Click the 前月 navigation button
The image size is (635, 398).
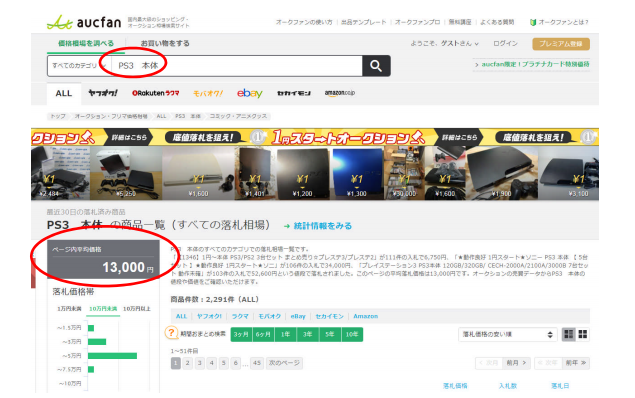(516, 363)
